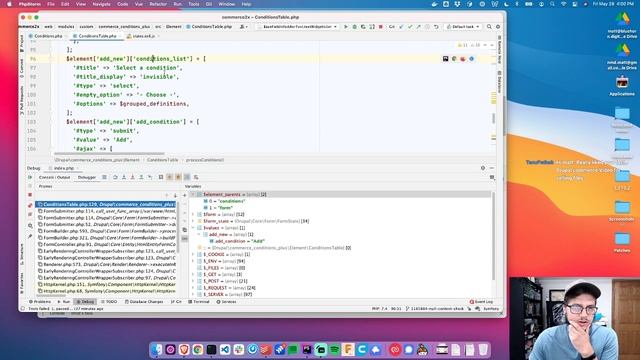The width and height of the screenshot is (640, 360).
Task: Open the Brave browser from the Dock
Action: click(184, 349)
